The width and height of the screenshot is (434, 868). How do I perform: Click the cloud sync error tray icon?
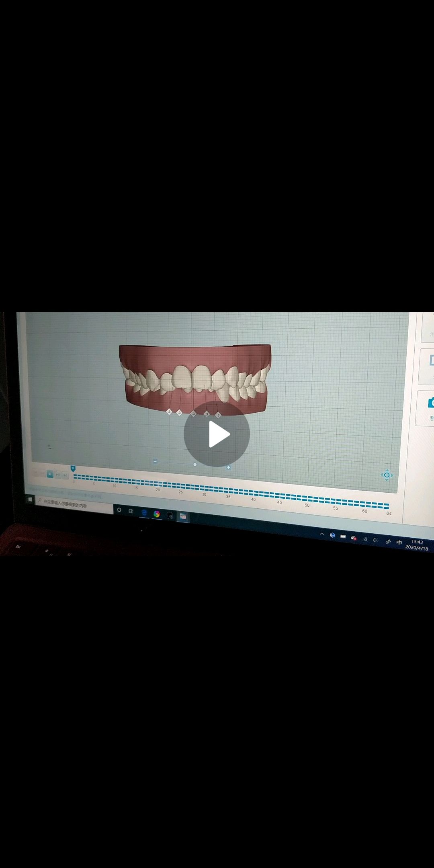[x=354, y=538]
